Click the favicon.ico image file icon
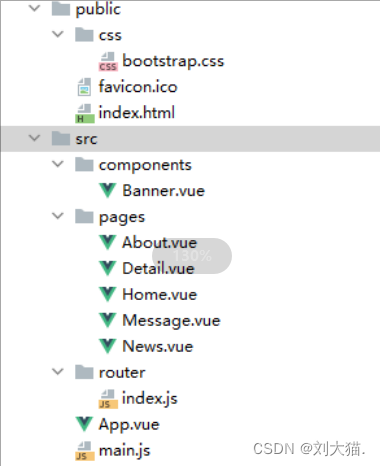Viewport: 380px width, 466px height. [x=84, y=87]
